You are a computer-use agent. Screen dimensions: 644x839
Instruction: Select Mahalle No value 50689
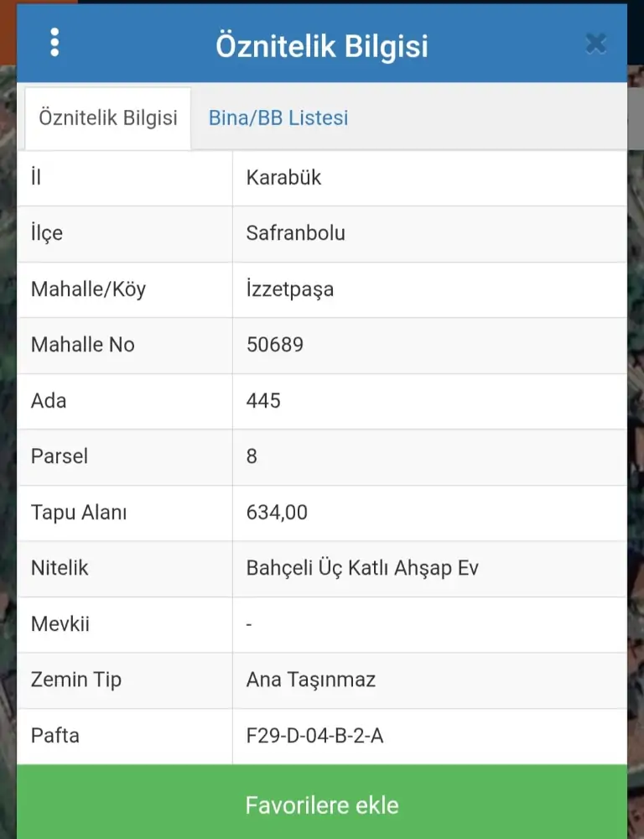click(x=274, y=345)
